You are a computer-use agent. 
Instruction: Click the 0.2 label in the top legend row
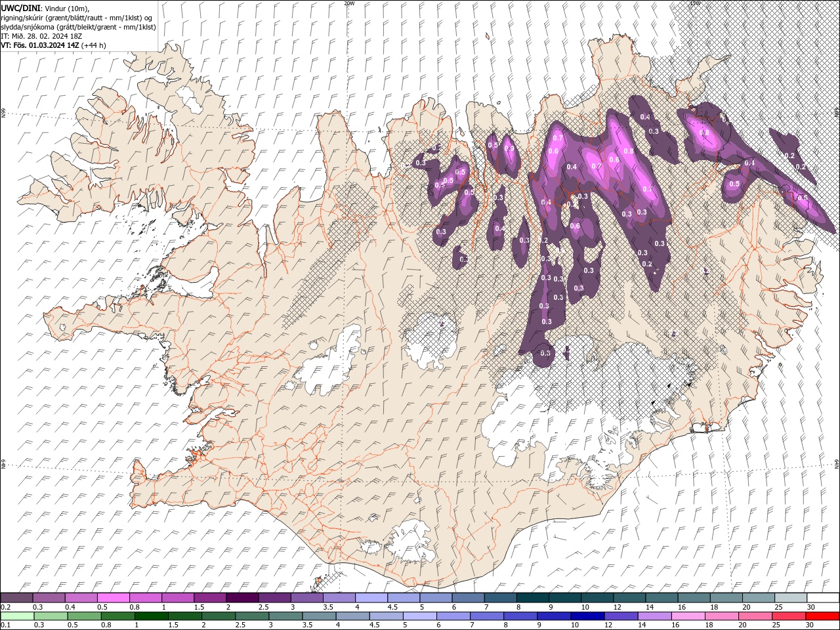(x=5, y=607)
